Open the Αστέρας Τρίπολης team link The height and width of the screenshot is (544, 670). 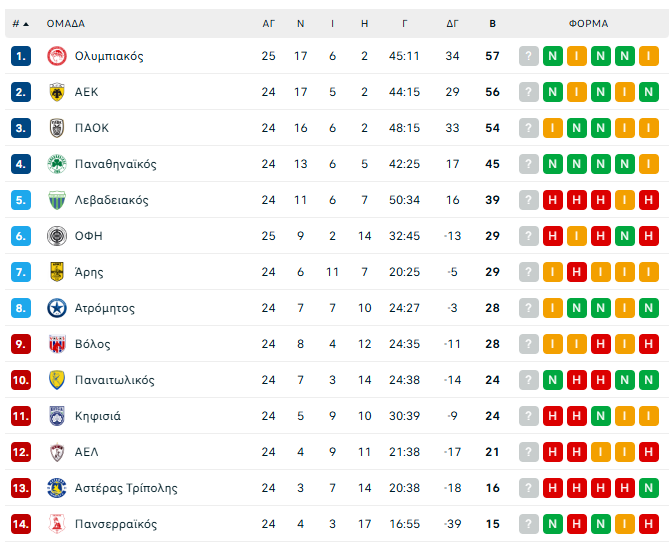point(126,488)
